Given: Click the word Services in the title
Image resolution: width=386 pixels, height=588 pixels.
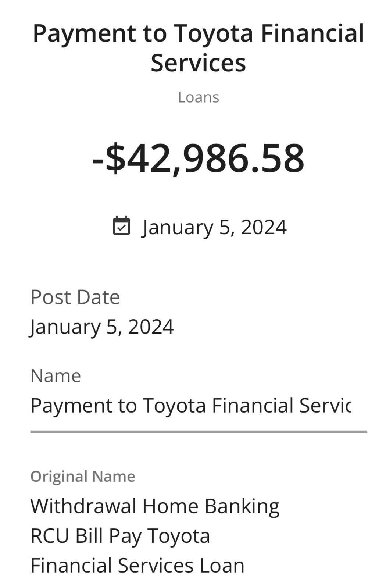Looking at the screenshot, I should click(x=199, y=63).
